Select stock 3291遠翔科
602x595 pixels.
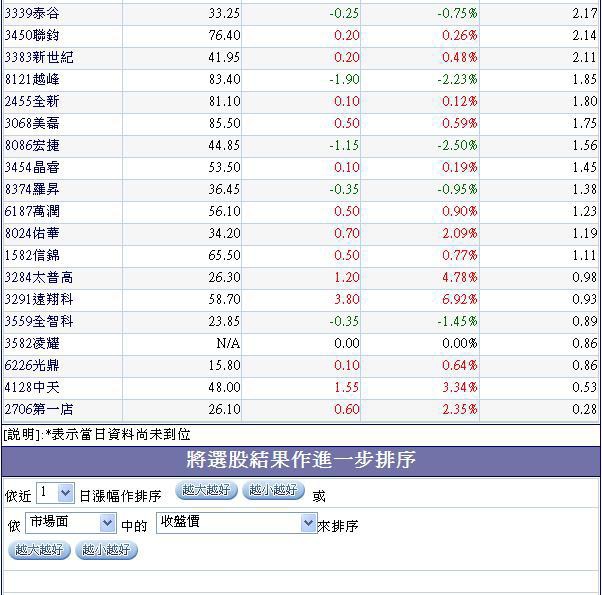click(39, 299)
